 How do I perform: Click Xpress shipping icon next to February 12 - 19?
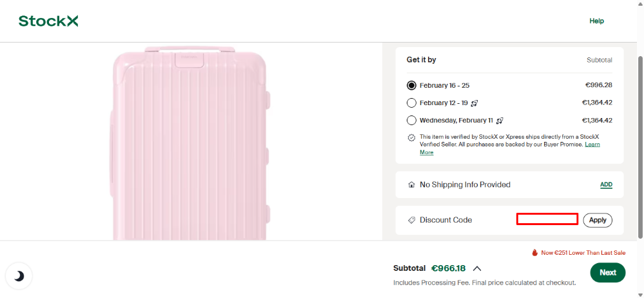coord(474,103)
